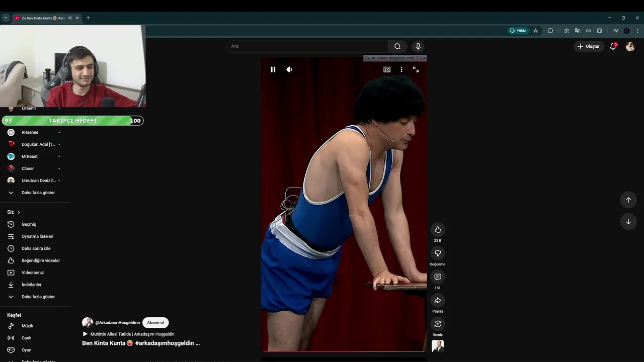Screen dimensions: 644x362
Task: Dislike the Short via Beğenme button
Action: (x=438, y=253)
